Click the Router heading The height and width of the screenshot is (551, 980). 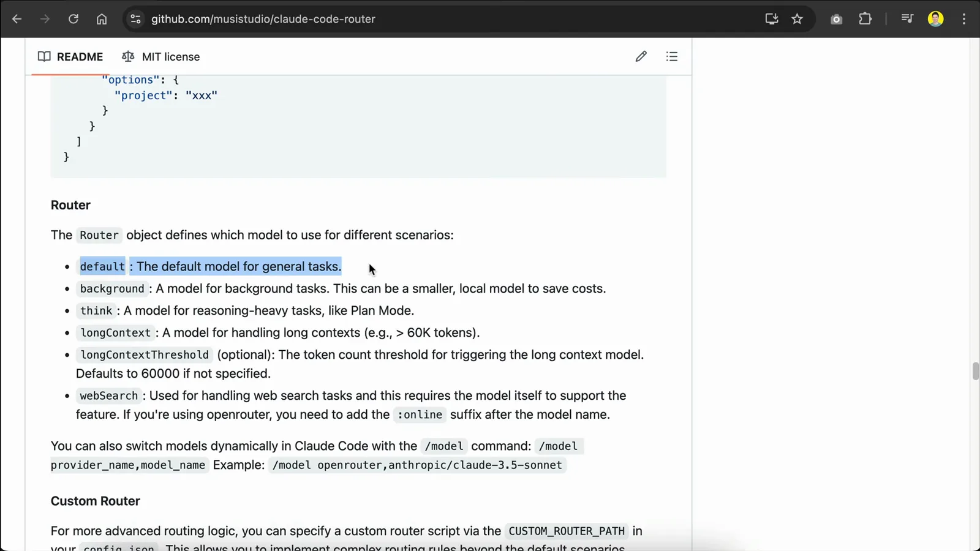70,205
